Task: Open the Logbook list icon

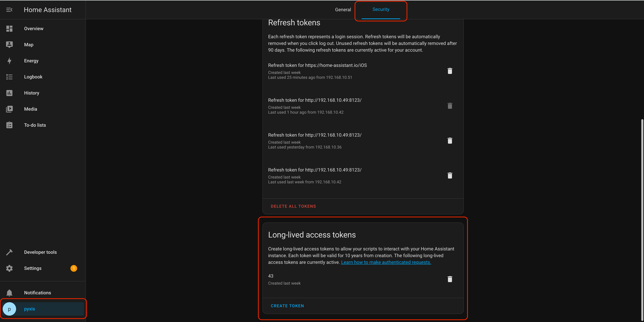Action: (9, 77)
